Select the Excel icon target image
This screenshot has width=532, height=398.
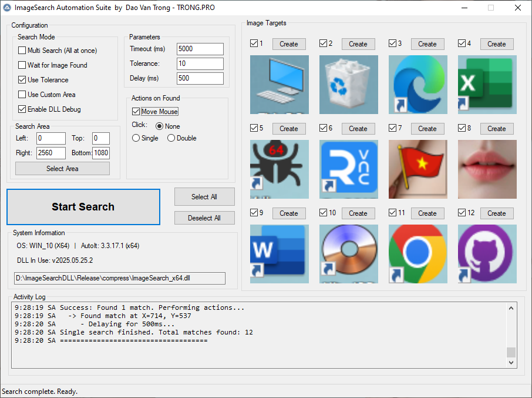pyautogui.click(x=487, y=85)
